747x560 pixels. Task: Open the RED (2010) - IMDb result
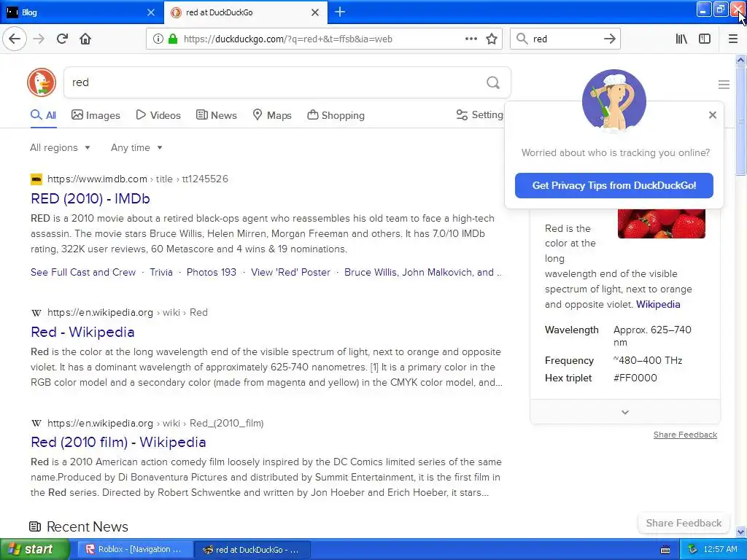[90, 198]
